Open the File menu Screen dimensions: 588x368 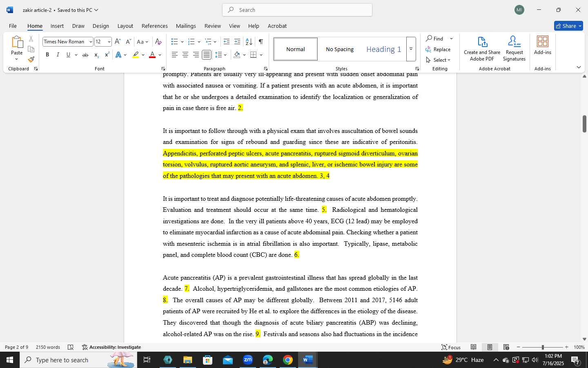(x=13, y=26)
